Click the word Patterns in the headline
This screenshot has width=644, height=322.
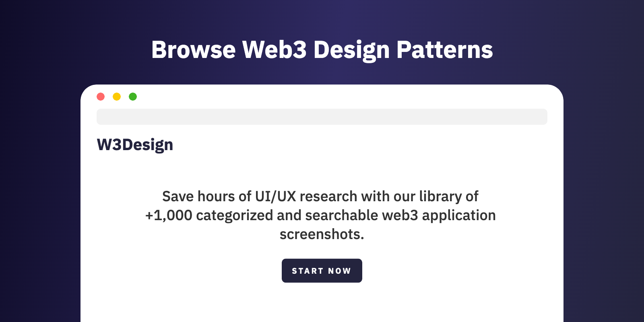[445, 50]
